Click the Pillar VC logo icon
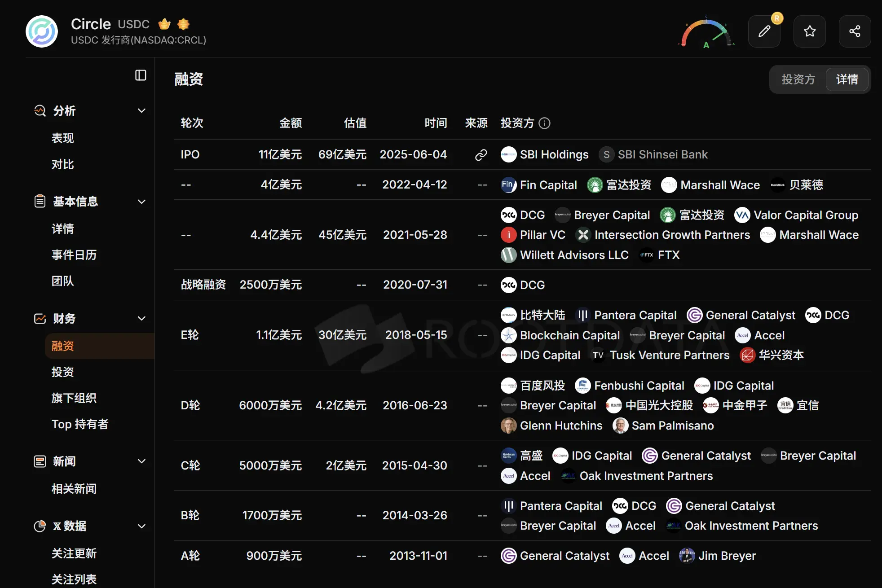This screenshot has height=588, width=882. 508,235
